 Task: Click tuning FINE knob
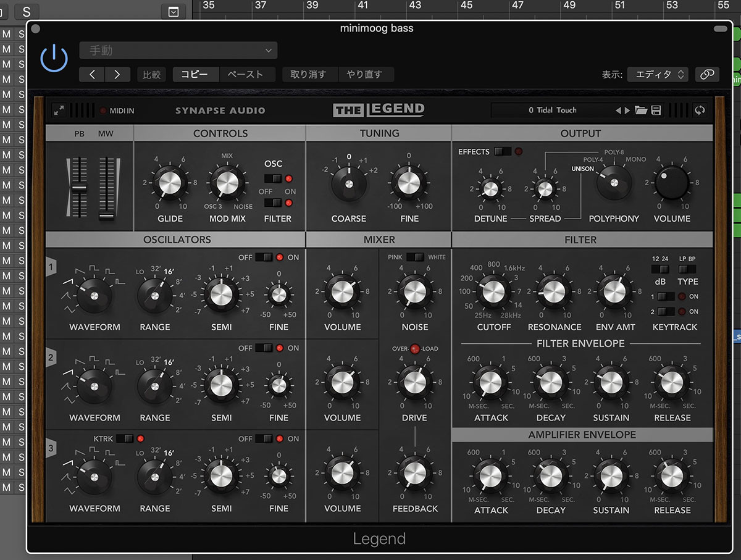(x=408, y=183)
